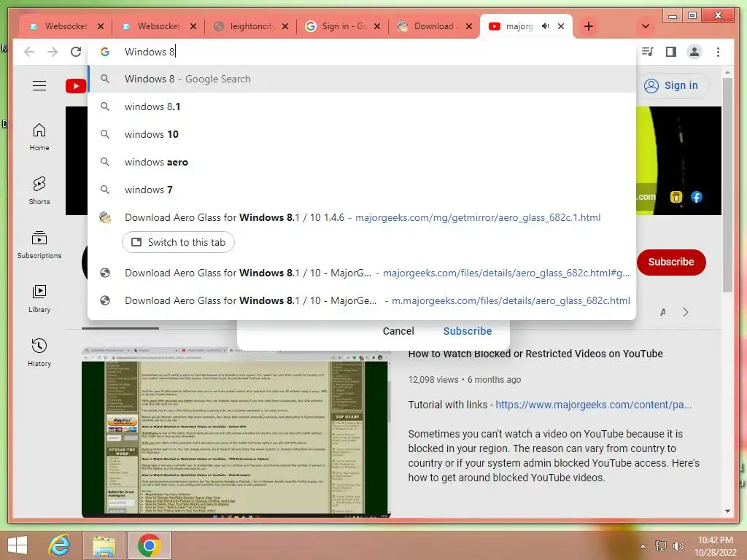Toggle the Chrome side panel icon

point(671,52)
